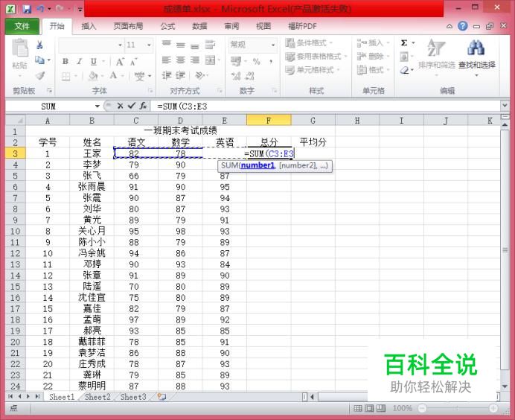The image size is (515, 420).
Task: Expand the formula bar
Action: click(505, 106)
